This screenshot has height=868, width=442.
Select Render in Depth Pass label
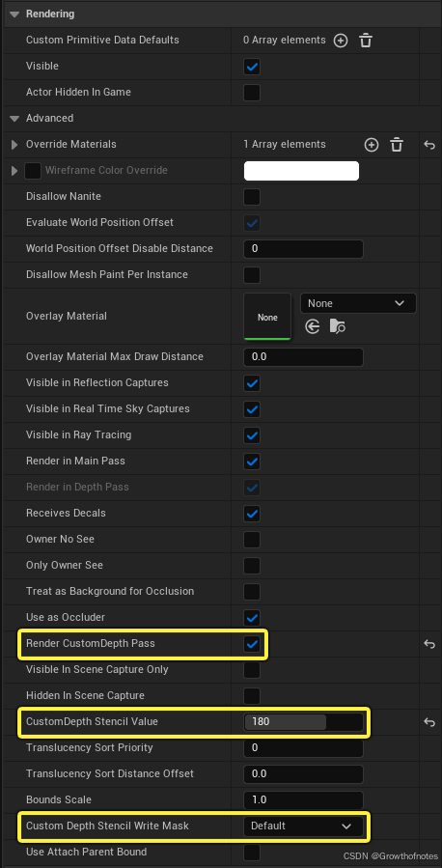[x=77, y=487]
